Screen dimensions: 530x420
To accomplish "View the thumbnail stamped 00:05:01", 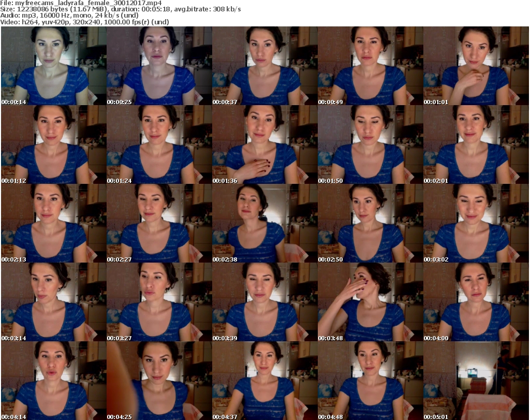I will [476, 381].
